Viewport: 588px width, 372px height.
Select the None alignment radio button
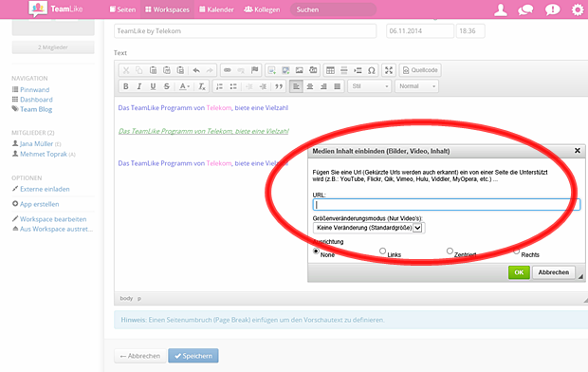(x=316, y=251)
